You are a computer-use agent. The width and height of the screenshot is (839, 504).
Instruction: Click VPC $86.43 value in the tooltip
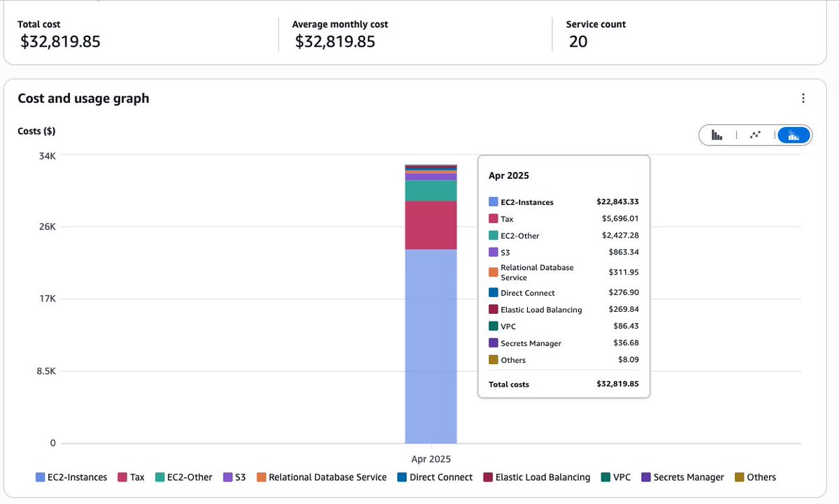626,326
